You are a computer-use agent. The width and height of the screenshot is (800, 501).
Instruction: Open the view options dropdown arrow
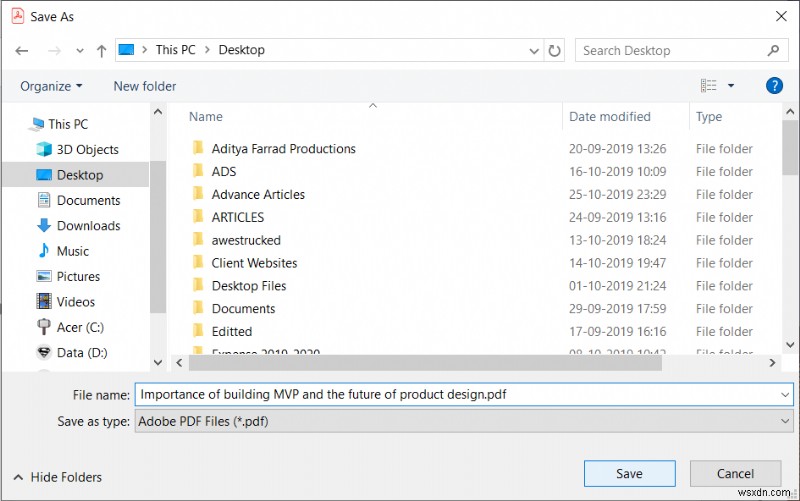[731, 86]
